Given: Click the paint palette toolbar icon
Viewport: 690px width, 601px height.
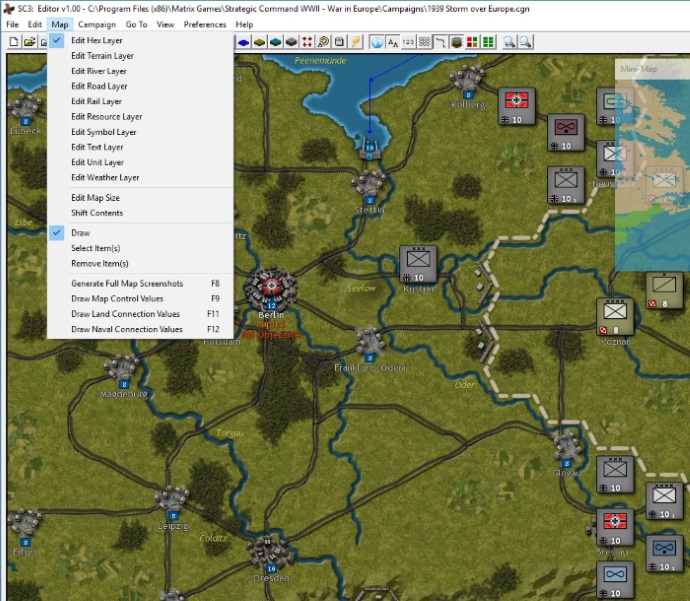Looking at the screenshot, I should pyautogui.click(x=323, y=42).
